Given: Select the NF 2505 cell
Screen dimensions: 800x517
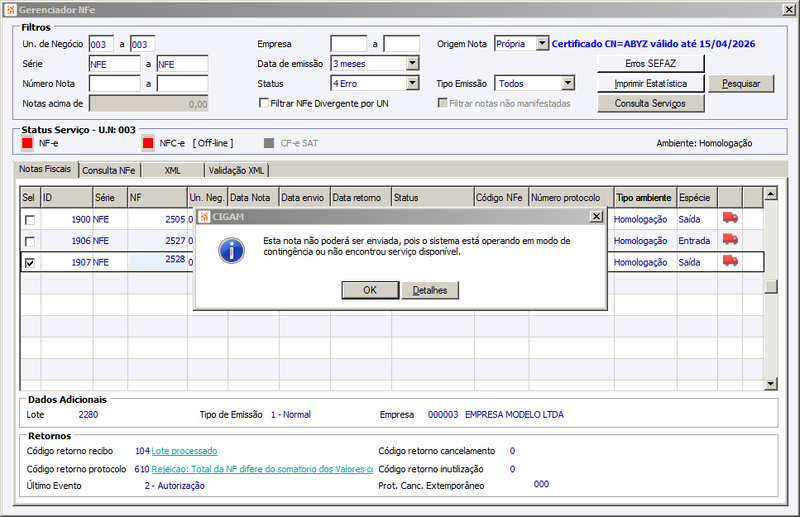Looking at the screenshot, I should pyautogui.click(x=157, y=219).
